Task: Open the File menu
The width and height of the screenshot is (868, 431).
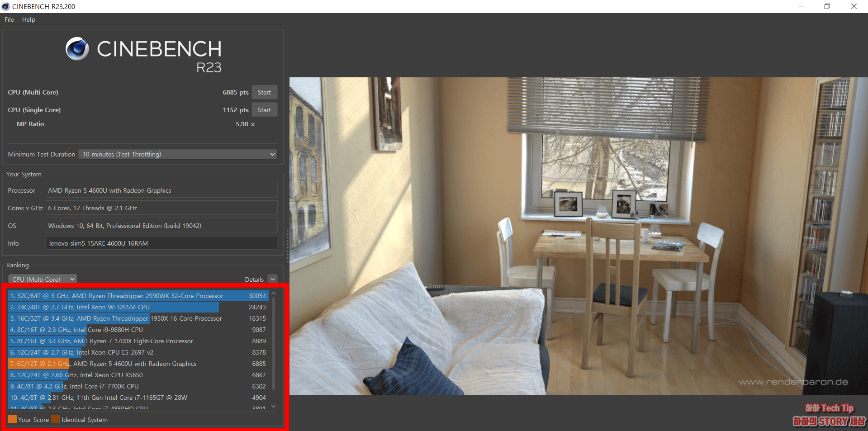Action: tap(9, 19)
